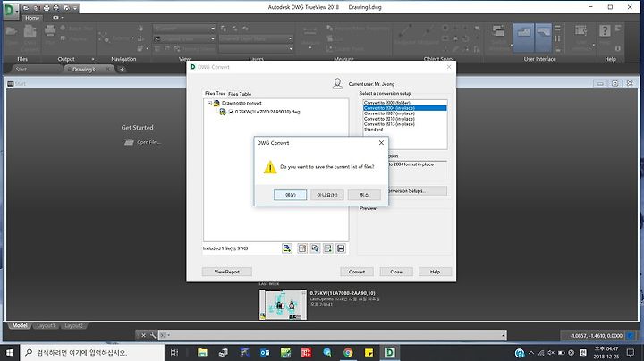Select Convert to 2004 (in-place) setup
The height and width of the screenshot is (361, 644).
(404, 108)
